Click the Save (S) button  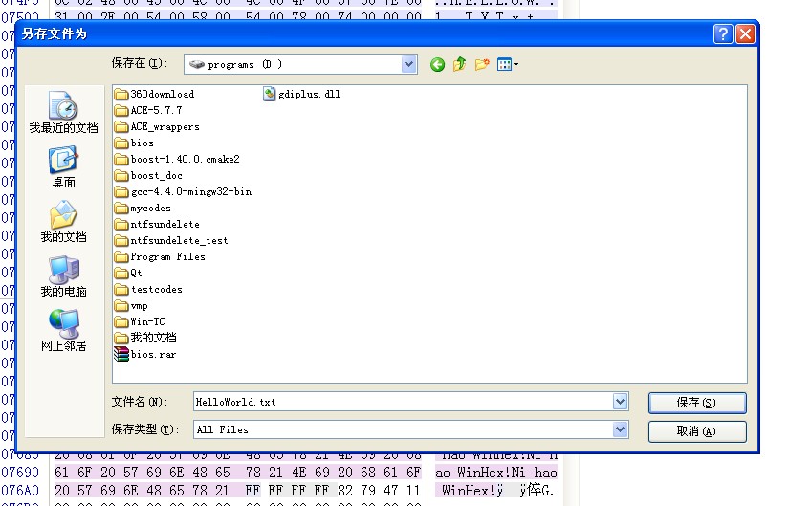pyautogui.click(x=697, y=403)
